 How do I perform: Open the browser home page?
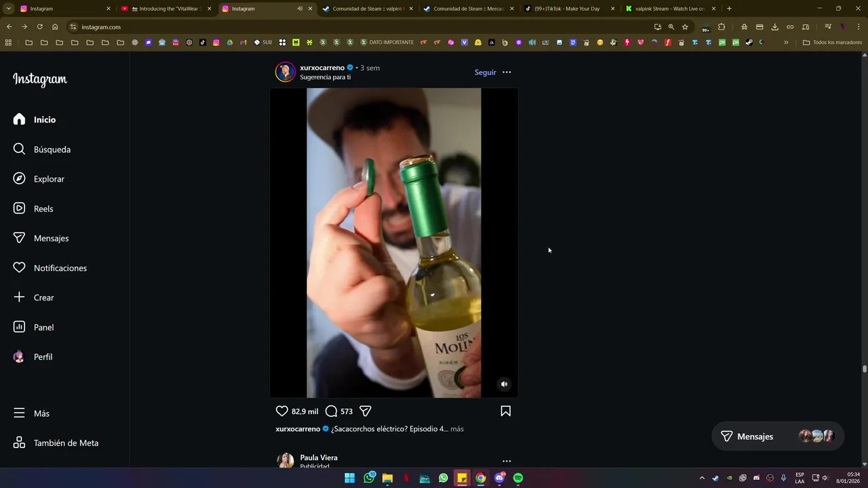tap(55, 27)
